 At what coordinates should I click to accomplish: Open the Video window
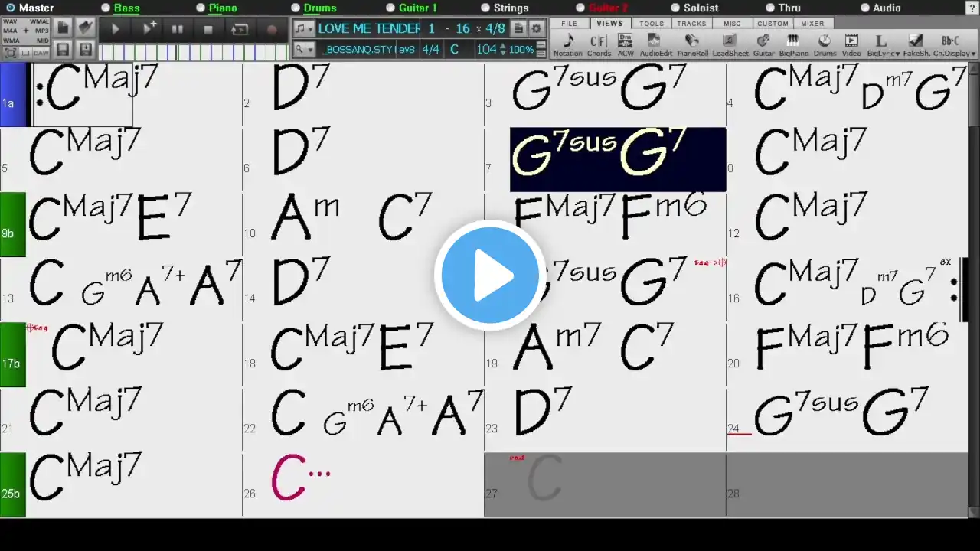(851, 45)
